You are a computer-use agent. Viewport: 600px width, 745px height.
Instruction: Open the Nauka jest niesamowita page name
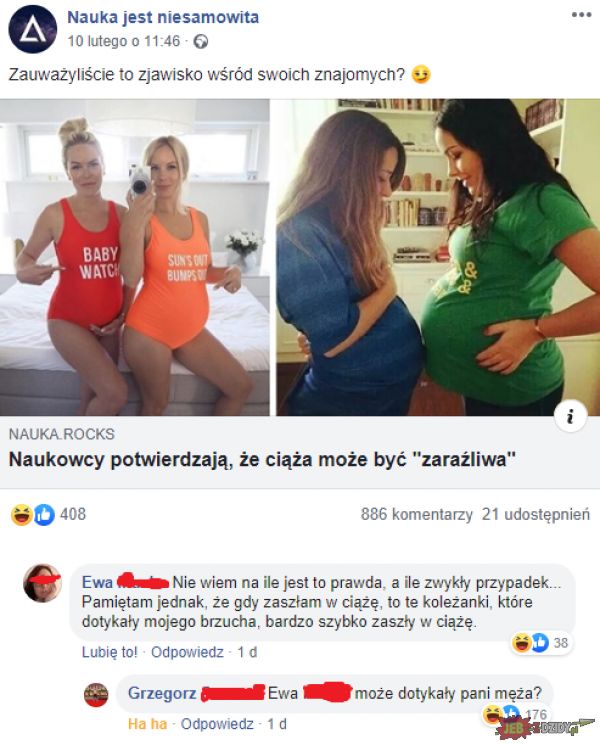point(163,18)
